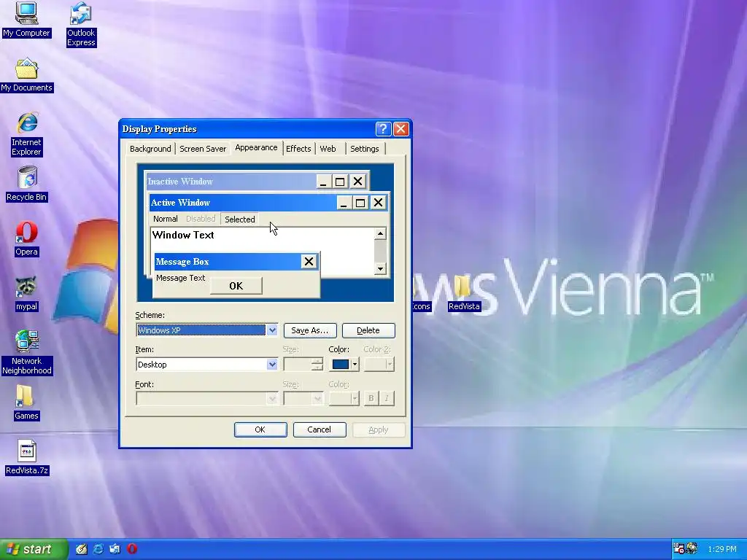Open RedVista folder on desktop
Screen dimensions: 747x560
click(x=463, y=294)
